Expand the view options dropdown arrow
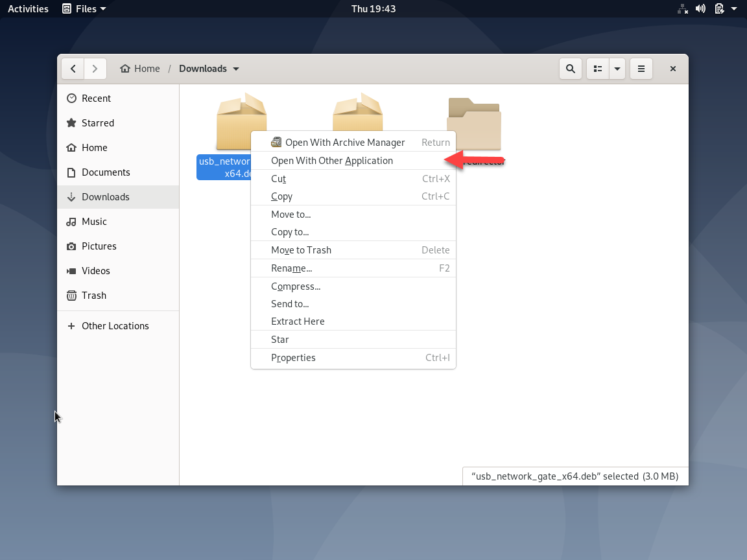Image resolution: width=747 pixels, height=560 pixels. 617,69
